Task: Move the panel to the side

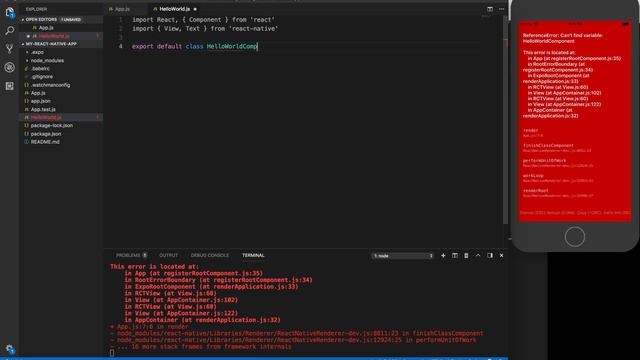Action: 490,256
